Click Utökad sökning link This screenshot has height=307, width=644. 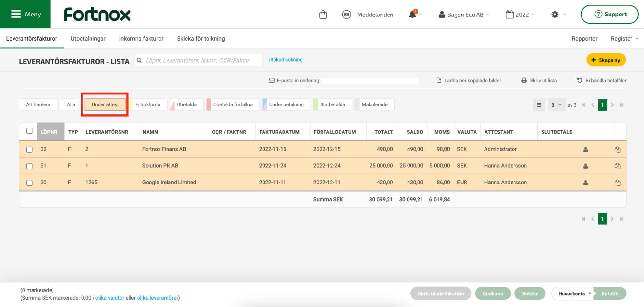pos(285,60)
